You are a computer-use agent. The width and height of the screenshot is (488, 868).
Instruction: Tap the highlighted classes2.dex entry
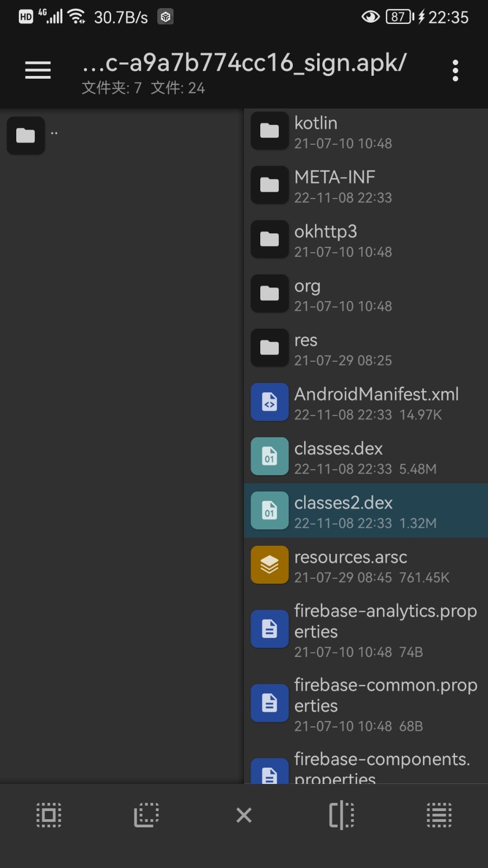[x=365, y=511]
